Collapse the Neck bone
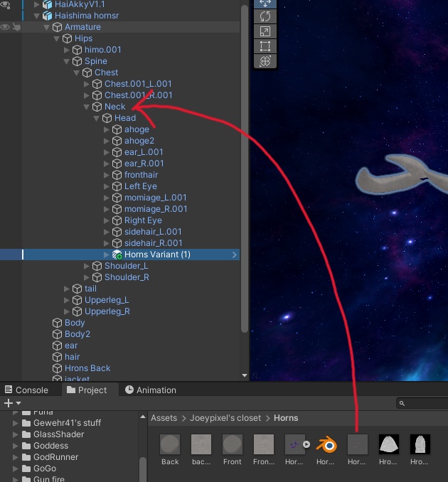The height and width of the screenshot is (482, 448). point(87,107)
